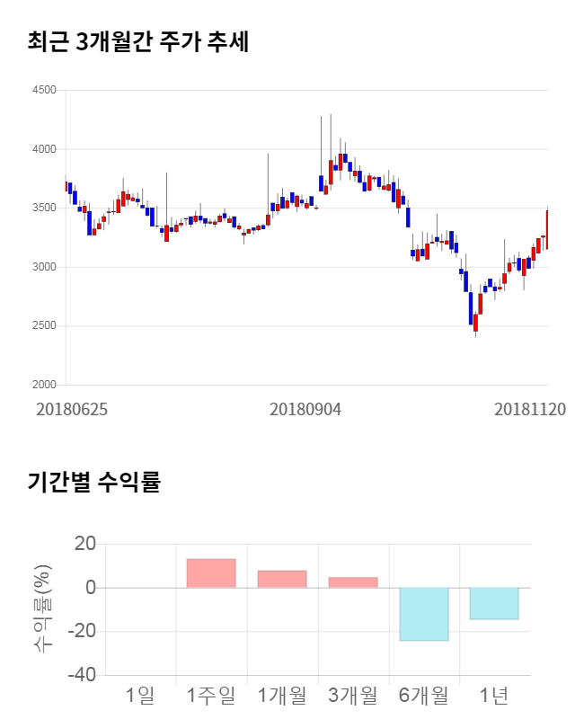Click the 1주일 x-axis label

coord(211,695)
